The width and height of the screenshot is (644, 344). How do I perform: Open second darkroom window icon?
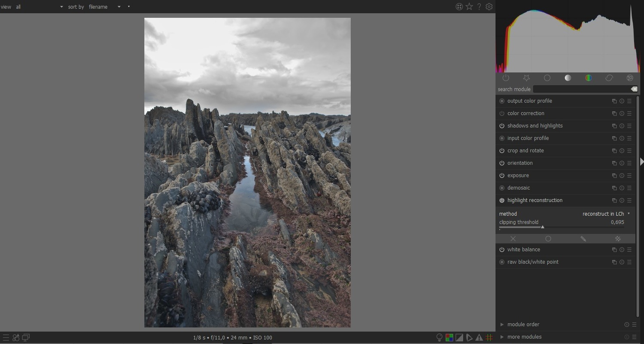[26, 338]
